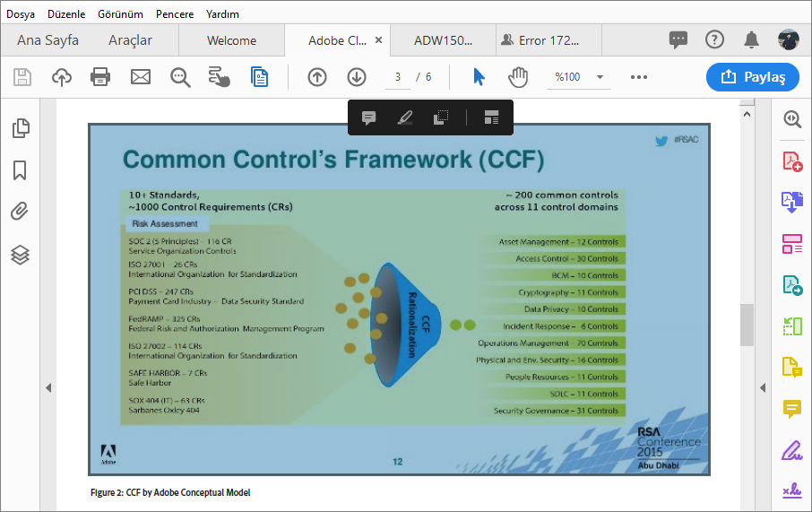Open the page thumbnails panel
This screenshot has width=812, height=512.
point(21,128)
